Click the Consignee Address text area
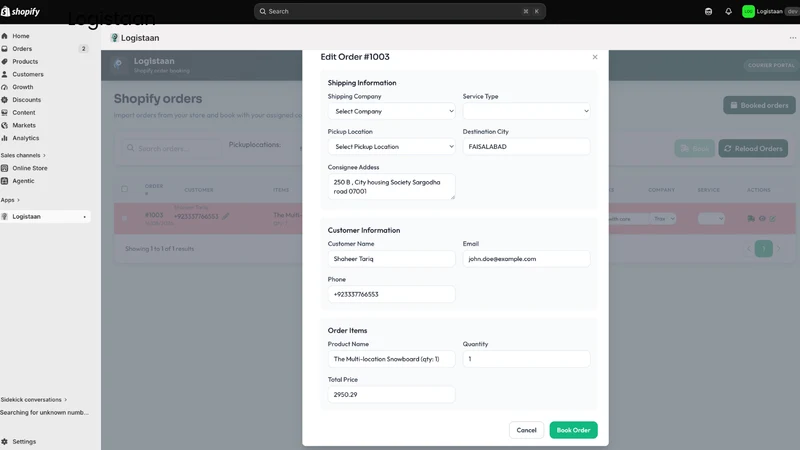 (391, 187)
